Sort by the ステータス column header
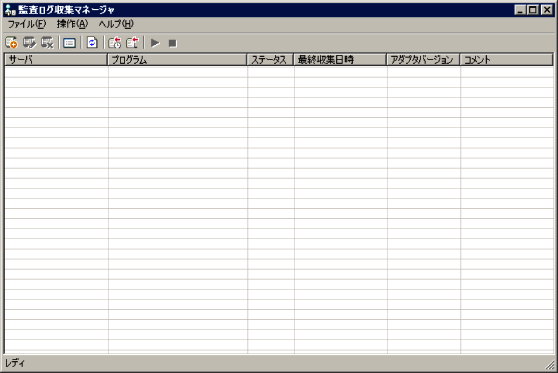558x373 pixels. point(270,60)
